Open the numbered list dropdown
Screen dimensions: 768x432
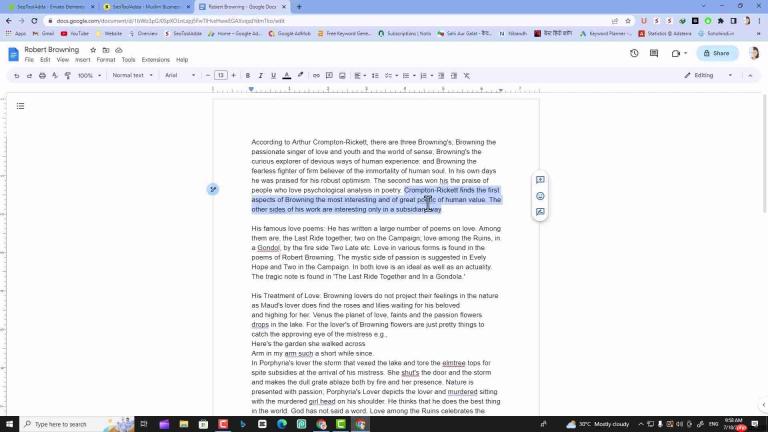pos(426,75)
